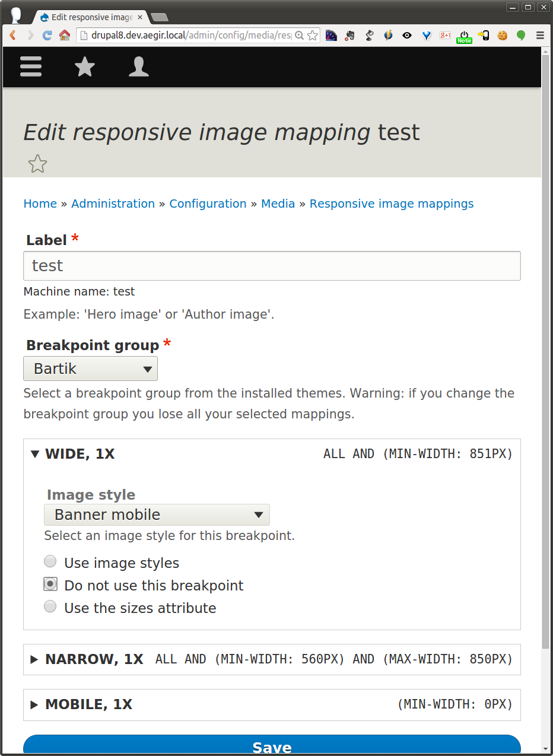Select 'Do not use this breakpoint' radio
The image size is (553, 756).
(50, 585)
